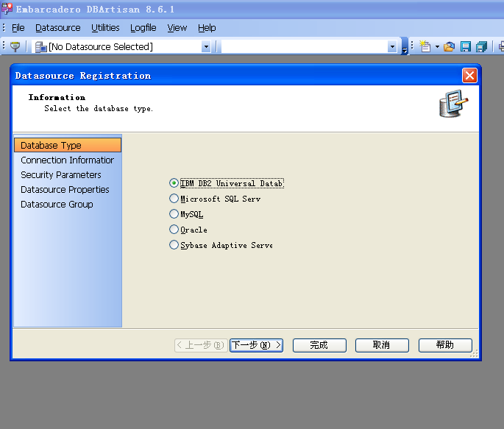Click the toolbar options overflow arrow
This screenshot has width=504, height=429.
[405, 46]
